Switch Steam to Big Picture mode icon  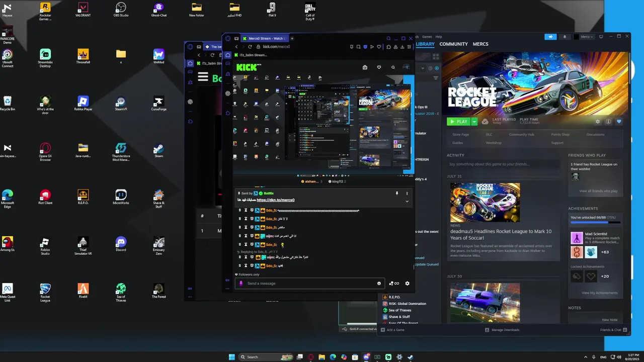pyautogui.click(x=601, y=37)
